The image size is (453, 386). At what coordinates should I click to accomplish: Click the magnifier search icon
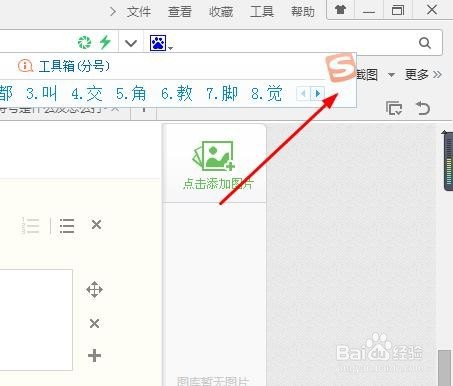tap(425, 43)
